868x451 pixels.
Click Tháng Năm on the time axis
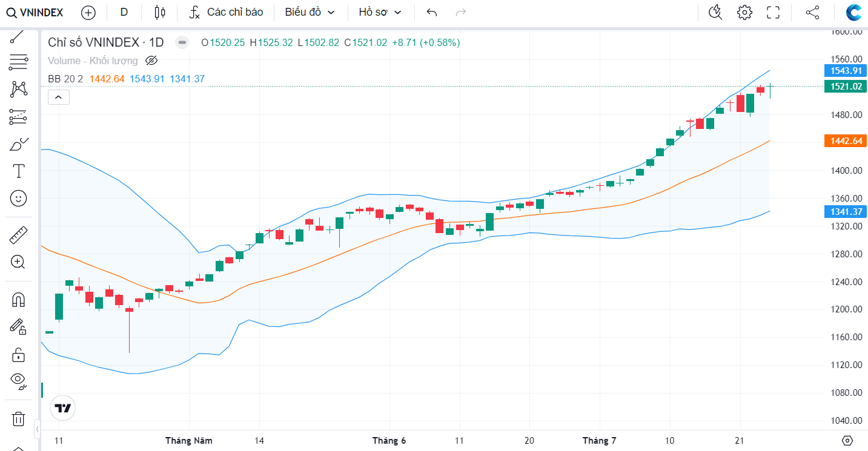[x=189, y=441]
